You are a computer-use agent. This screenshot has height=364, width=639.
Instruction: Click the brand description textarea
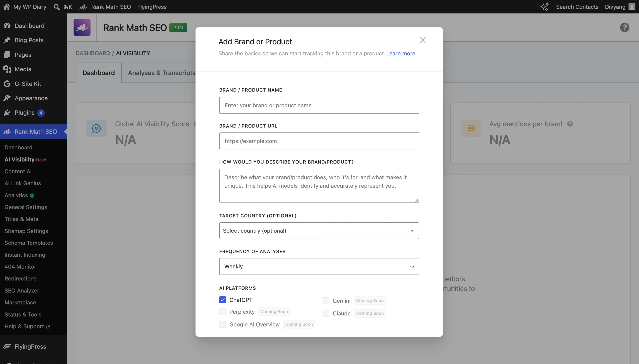pos(319,186)
